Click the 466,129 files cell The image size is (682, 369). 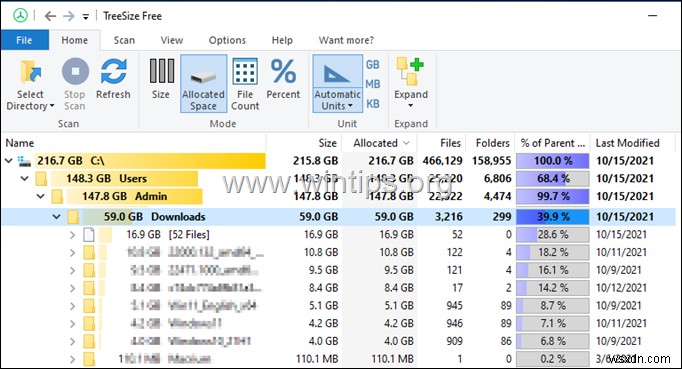pyautogui.click(x=442, y=161)
